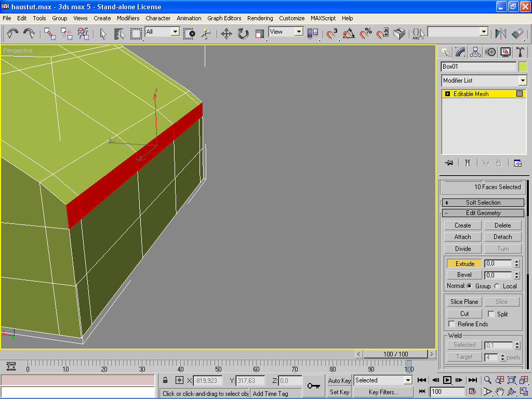Click the Detach button
The image size is (532, 399).
click(x=502, y=237)
